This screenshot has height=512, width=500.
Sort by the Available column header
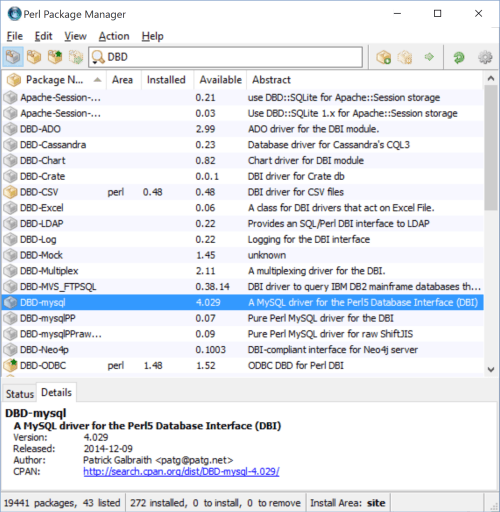click(220, 80)
